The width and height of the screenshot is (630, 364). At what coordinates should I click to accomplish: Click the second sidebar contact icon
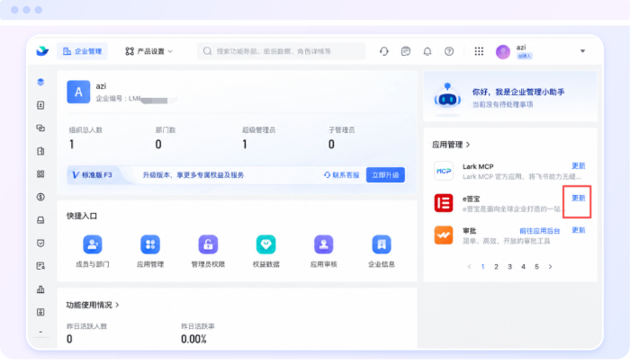(x=40, y=105)
